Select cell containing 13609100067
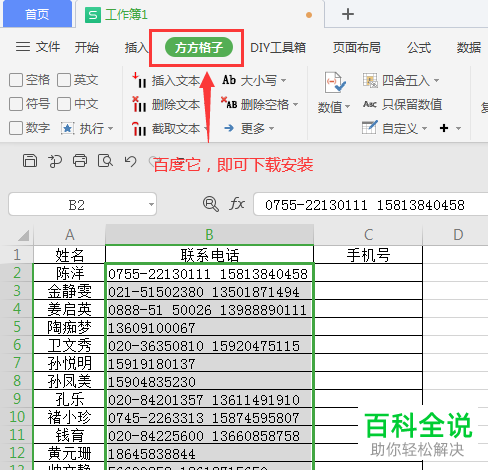Image resolution: width=488 pixels, height=470 pixels. click(209, 327)
